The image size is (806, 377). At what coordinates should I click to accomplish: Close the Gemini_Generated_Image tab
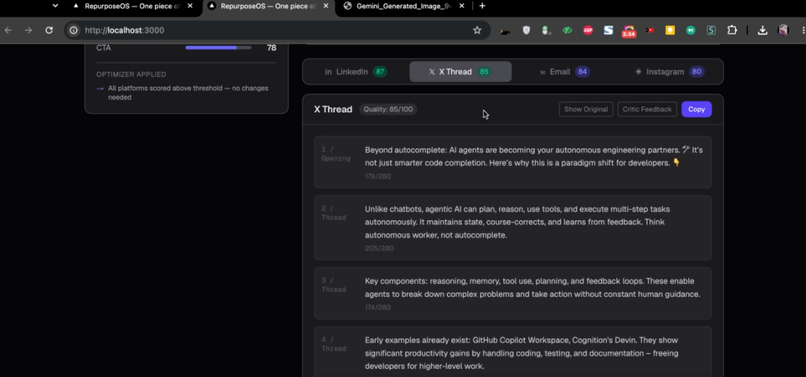tap(462, 6)
